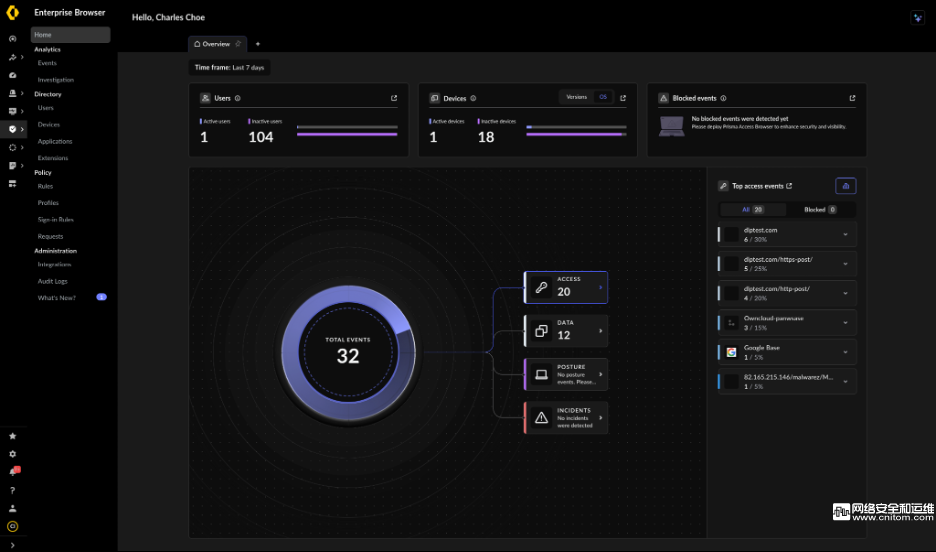Open Requests in sidebar
This screenshot has width=936, height=552.
click(50, 236)
